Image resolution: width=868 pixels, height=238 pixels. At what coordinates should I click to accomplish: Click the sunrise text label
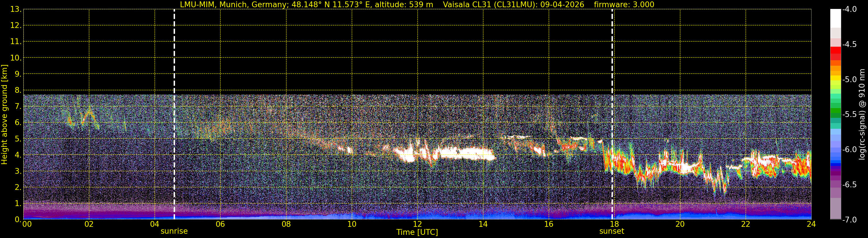click(174, 231)
